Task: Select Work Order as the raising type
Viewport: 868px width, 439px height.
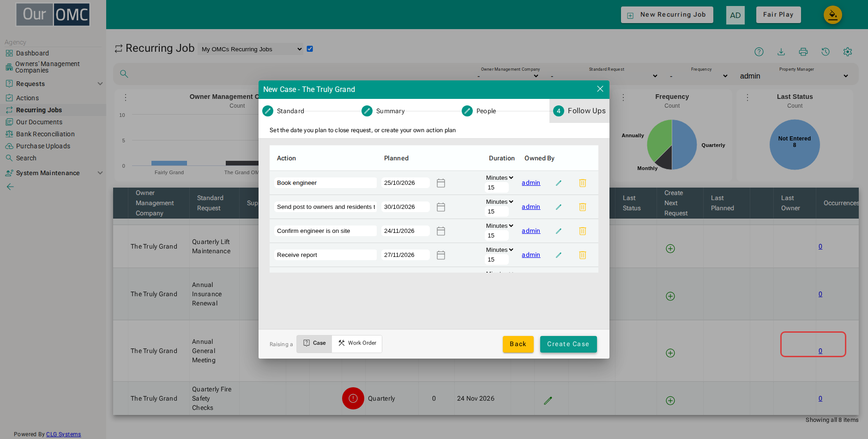Action: click(x=357, y=343)
